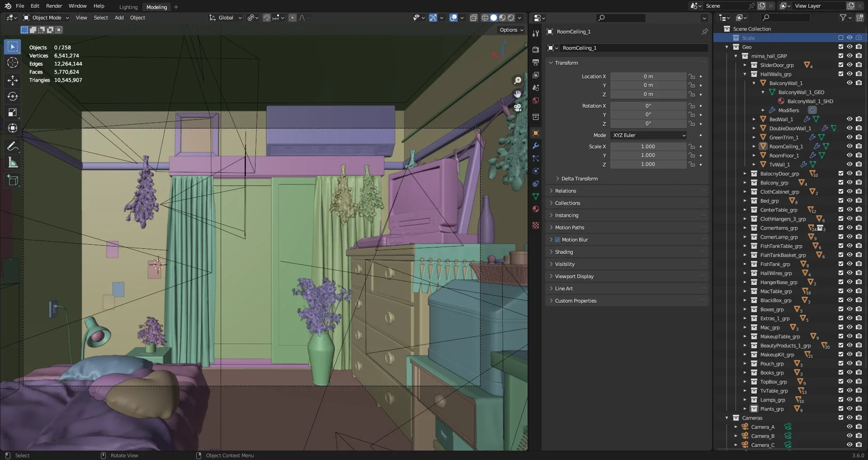The height and width of the screenshot is (460, 868).
Task: Toggle camera view with camera icon
Action: point(518,108)
